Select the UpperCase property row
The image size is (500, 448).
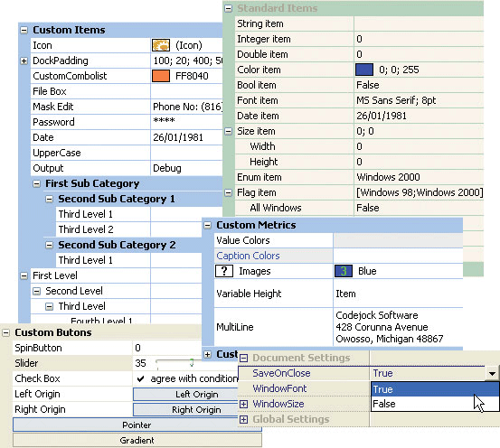pyautogui.click(x=127, y=153)
